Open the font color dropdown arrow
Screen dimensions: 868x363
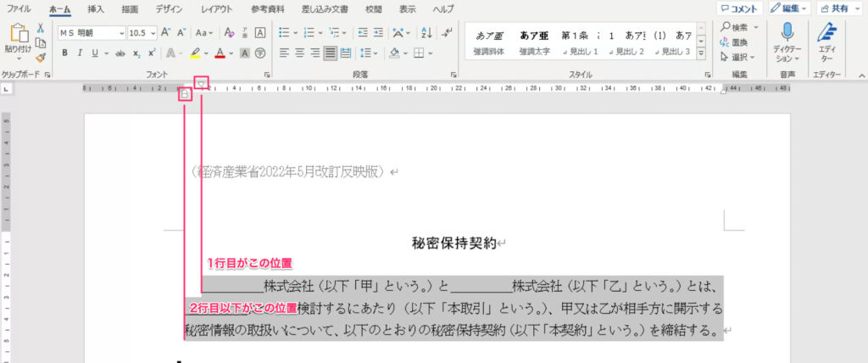click(x=230, y=53)
